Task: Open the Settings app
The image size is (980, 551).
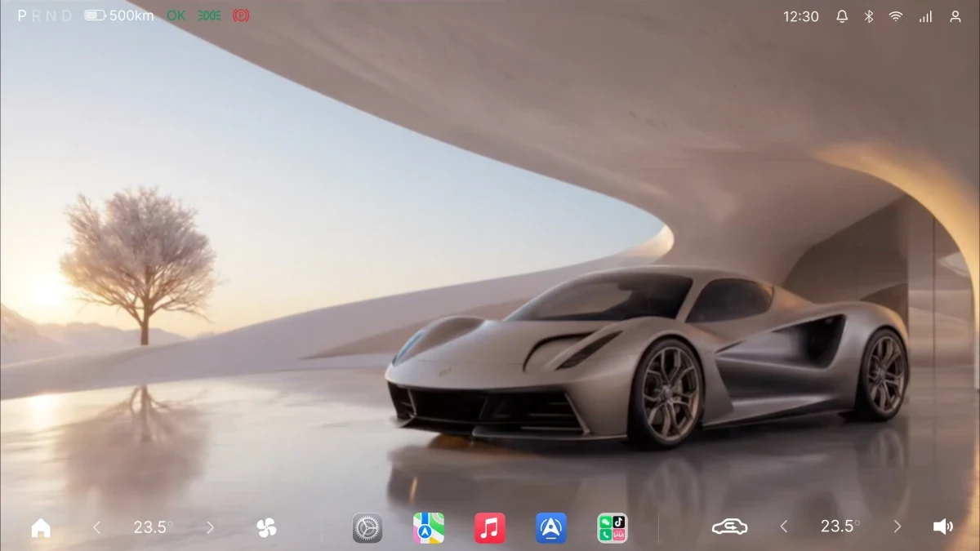Action: click(367, 528)
